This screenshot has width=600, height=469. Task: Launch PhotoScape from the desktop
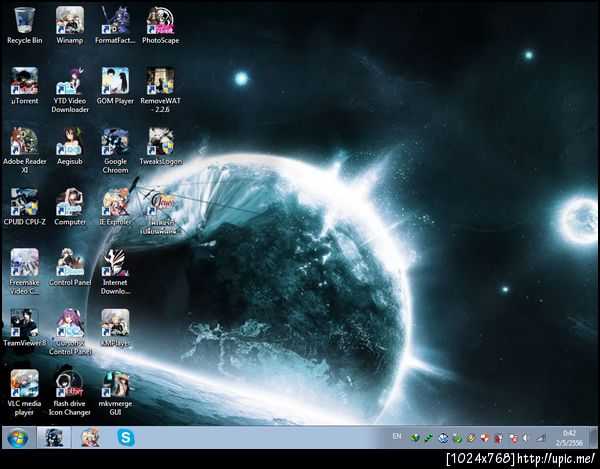click(x=160, y=26)
